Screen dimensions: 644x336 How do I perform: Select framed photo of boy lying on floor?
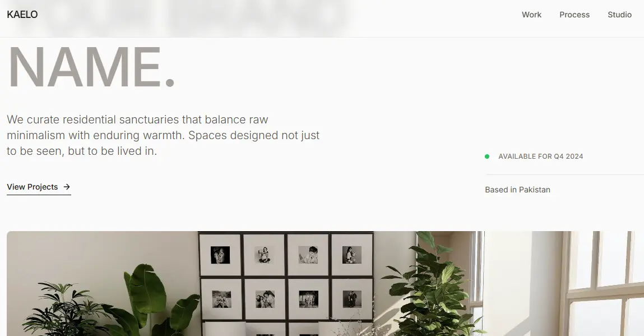[x=308, y=255]
